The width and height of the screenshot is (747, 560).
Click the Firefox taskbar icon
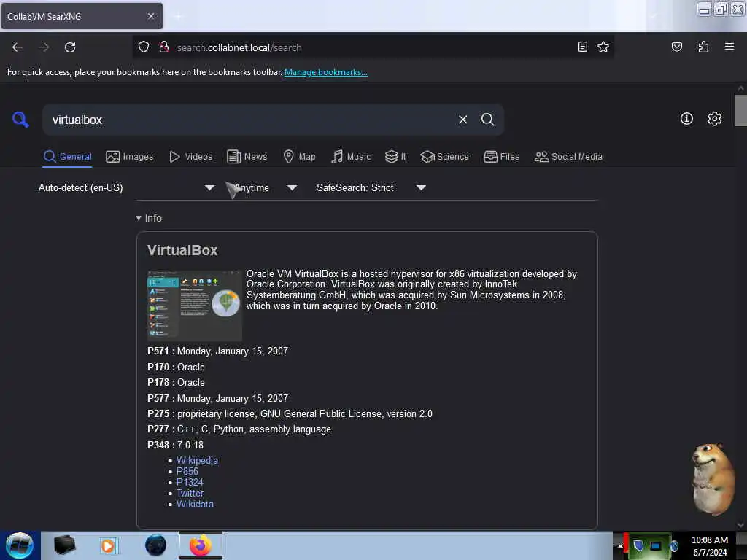click(x=201, y=545)
